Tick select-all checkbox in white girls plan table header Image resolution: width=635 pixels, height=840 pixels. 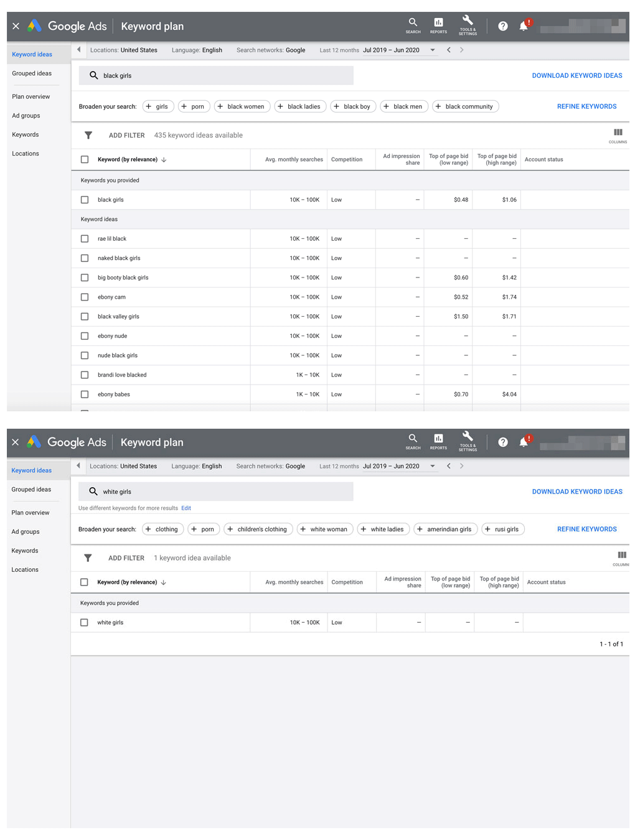point(84,582)
